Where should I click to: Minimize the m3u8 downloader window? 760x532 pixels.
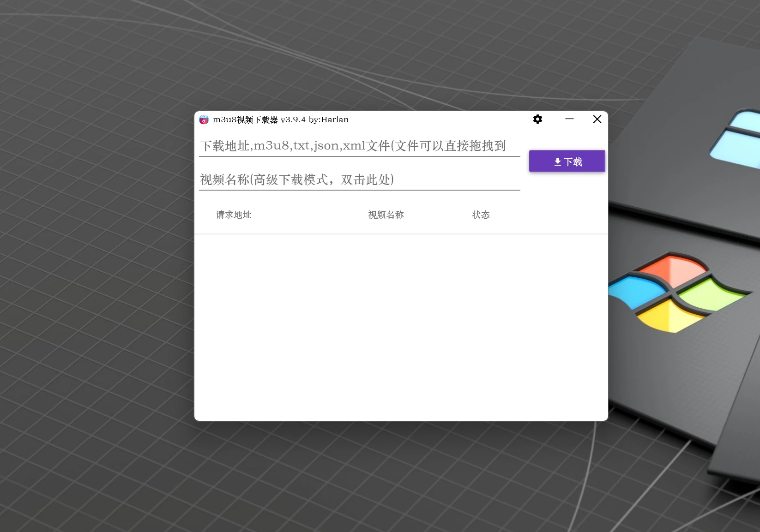click(x=569, y=119)
